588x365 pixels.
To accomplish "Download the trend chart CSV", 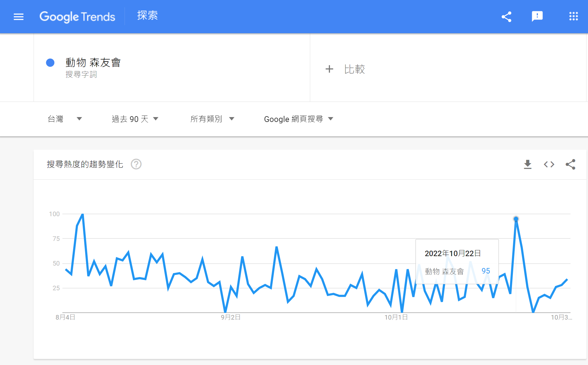I will coord(528,164).
